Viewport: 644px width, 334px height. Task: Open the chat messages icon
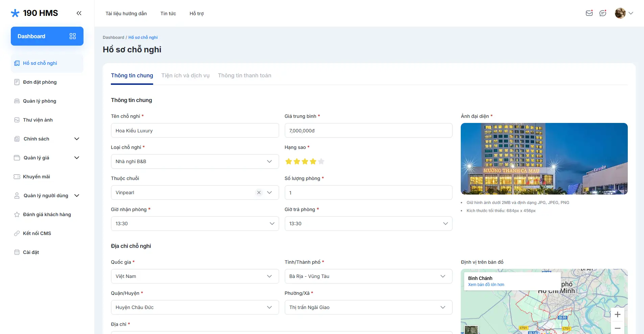[x=602, y=13]
